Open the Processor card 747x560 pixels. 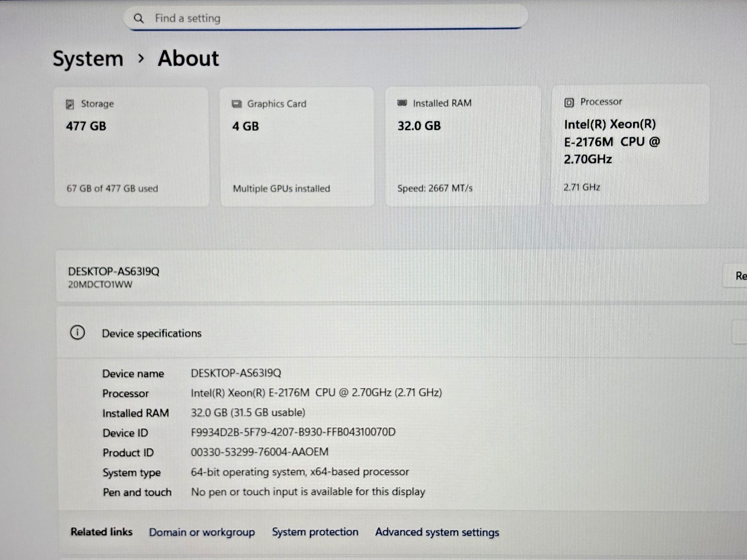tap(630, 144)
